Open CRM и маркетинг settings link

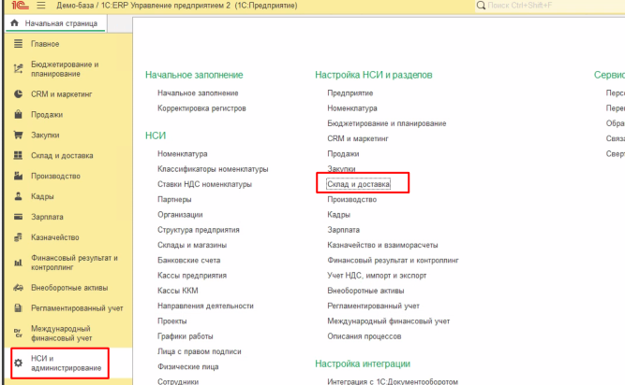pos(358,138)
